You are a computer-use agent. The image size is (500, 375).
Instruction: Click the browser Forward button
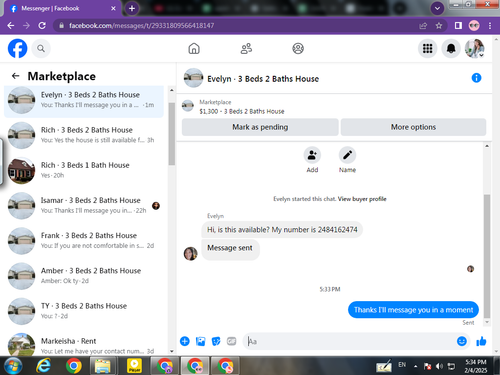(x=26, y=26)
